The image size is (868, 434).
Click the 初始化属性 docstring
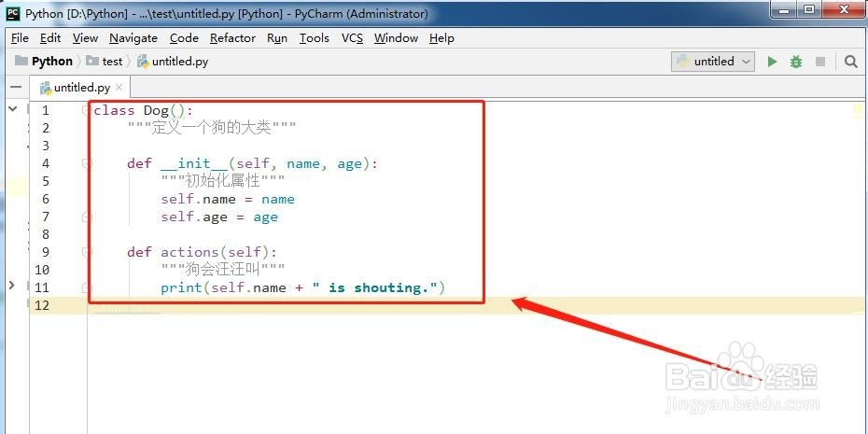pyautogui.click(x=223, y=181)
